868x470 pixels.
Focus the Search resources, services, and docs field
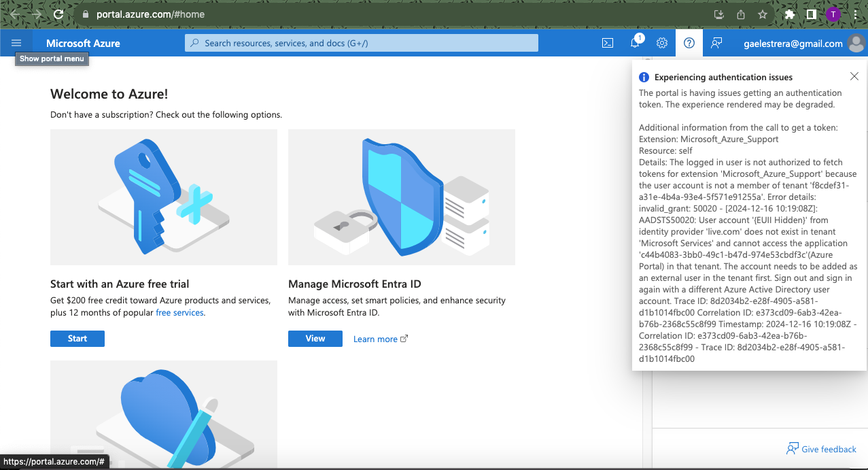pyautogui.click(x=362, y=43)
